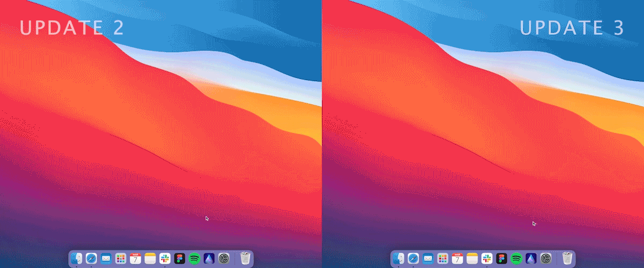Screen dimensions: 644x268
Task: Open Spotify in the Update 2 dock
Action: tap(195, 258)
